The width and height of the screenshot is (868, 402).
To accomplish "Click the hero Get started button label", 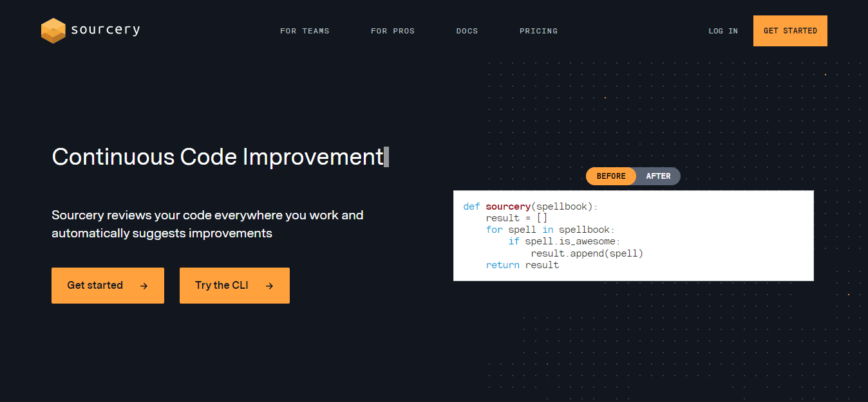I will [95, 285].
